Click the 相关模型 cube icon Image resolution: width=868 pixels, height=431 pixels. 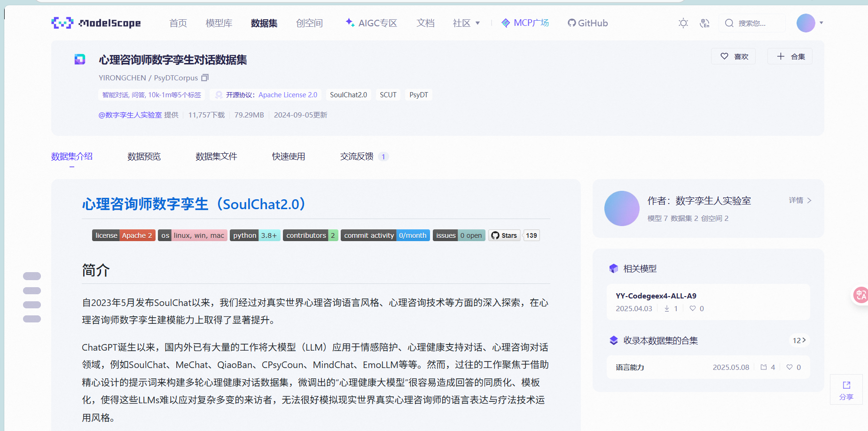pos(613,268)
